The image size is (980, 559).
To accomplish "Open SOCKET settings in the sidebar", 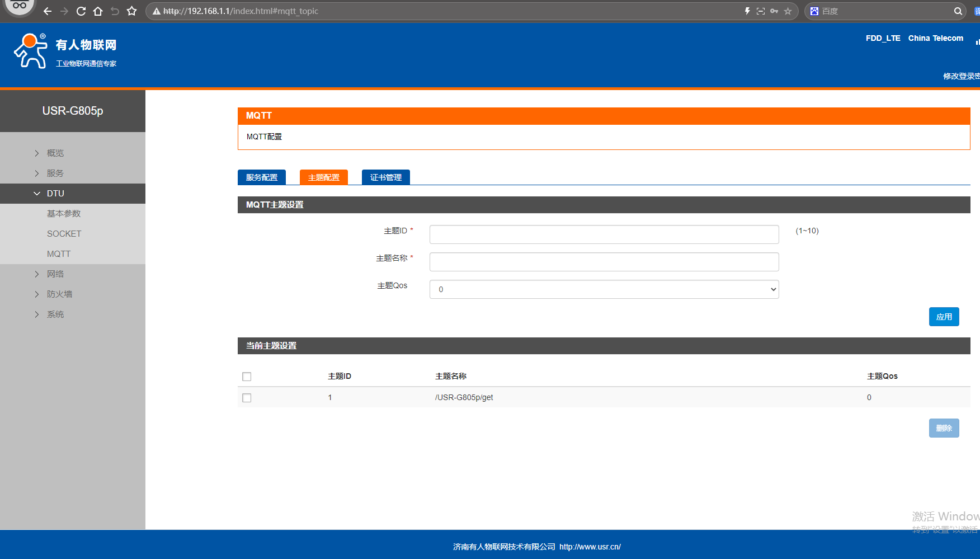I will coord(64,234).
